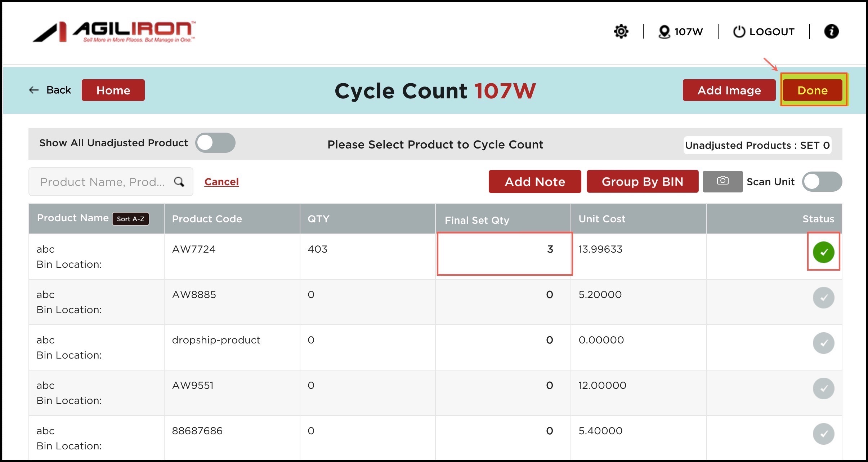The image size is (868, 462).
Task: Toggle Show All Unadjusted Product switch
Action: click(x=215, y=143)
